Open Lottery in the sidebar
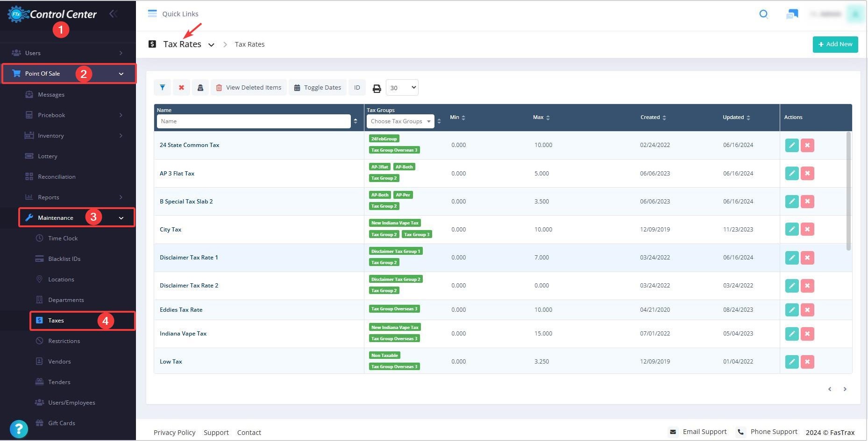The height and width of the screenshot is (441, 868). pyautogui.click(x=47, y=156)
